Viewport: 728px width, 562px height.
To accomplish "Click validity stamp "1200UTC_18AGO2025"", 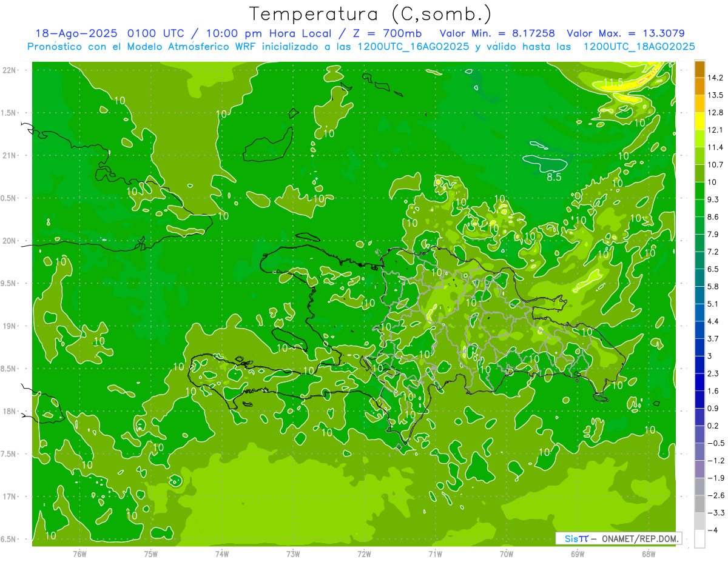I will 639,47.
